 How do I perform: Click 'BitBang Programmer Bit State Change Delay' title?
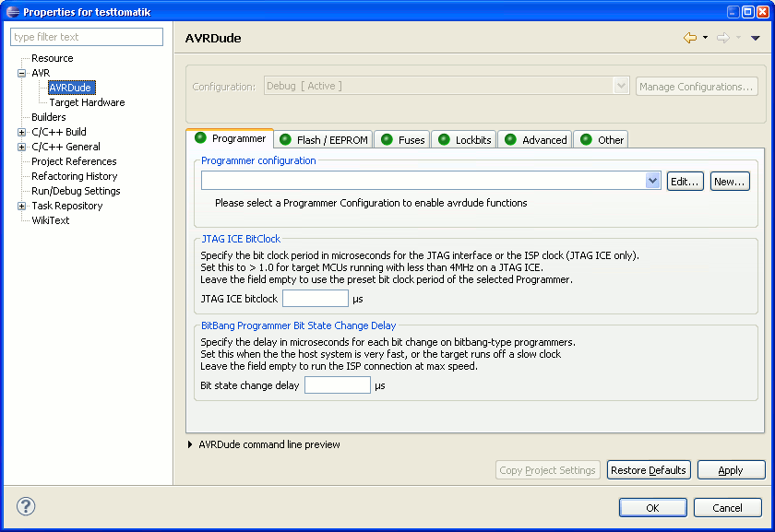tap(299, 325)
